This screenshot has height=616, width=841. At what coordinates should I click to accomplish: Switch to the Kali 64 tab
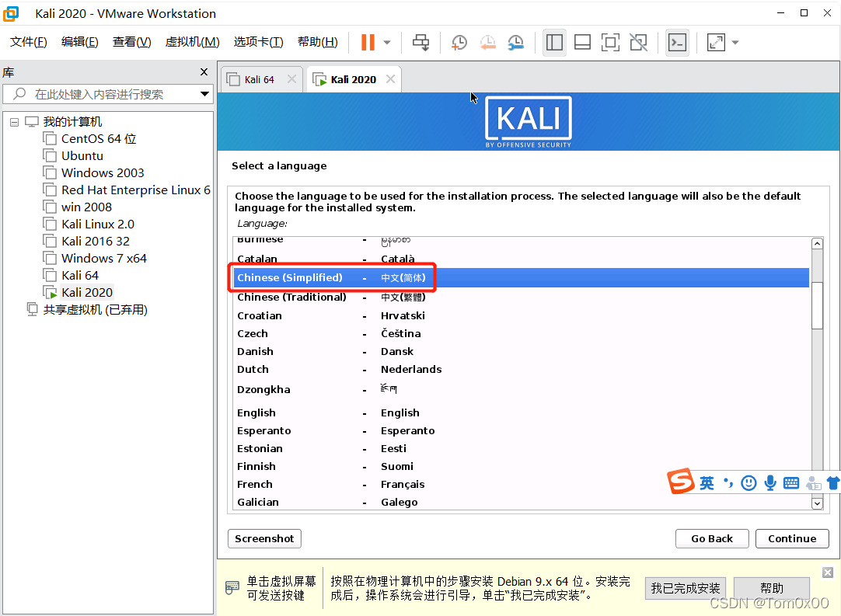[259, 80]
